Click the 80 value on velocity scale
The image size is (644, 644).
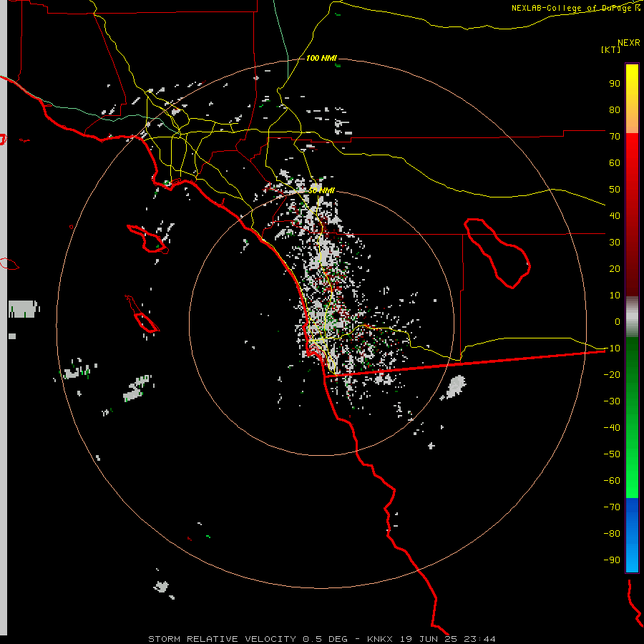click(615, 109)
